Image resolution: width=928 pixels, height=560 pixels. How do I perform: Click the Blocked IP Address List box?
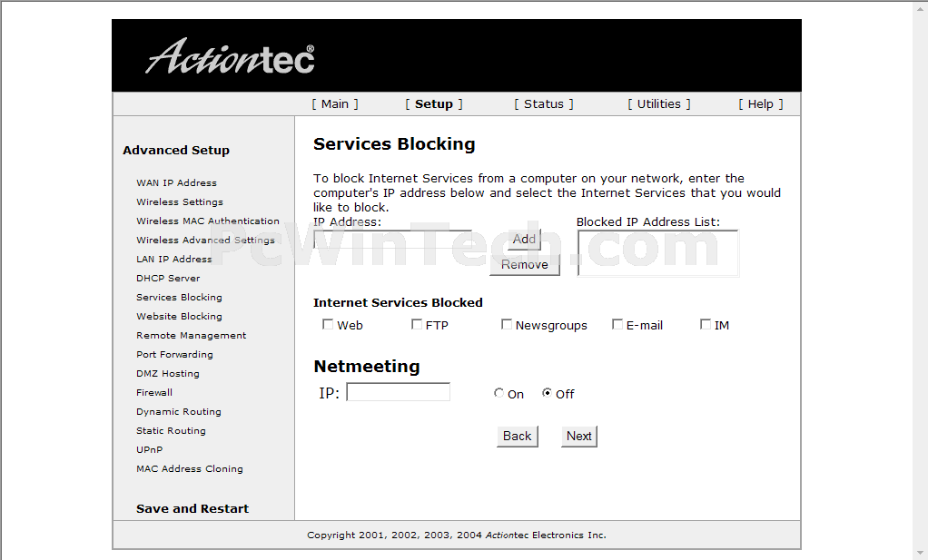tap(658, 253)
